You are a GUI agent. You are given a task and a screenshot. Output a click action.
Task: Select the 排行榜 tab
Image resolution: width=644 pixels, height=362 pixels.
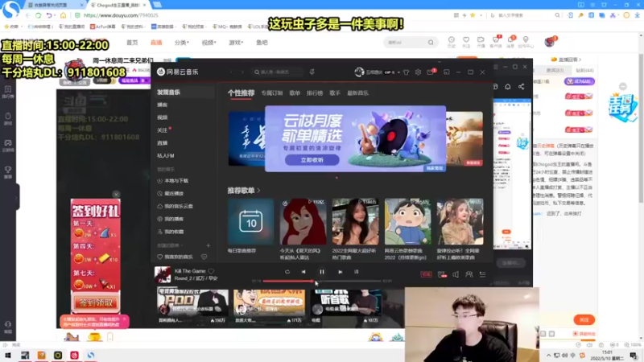[x=315, y=93]
